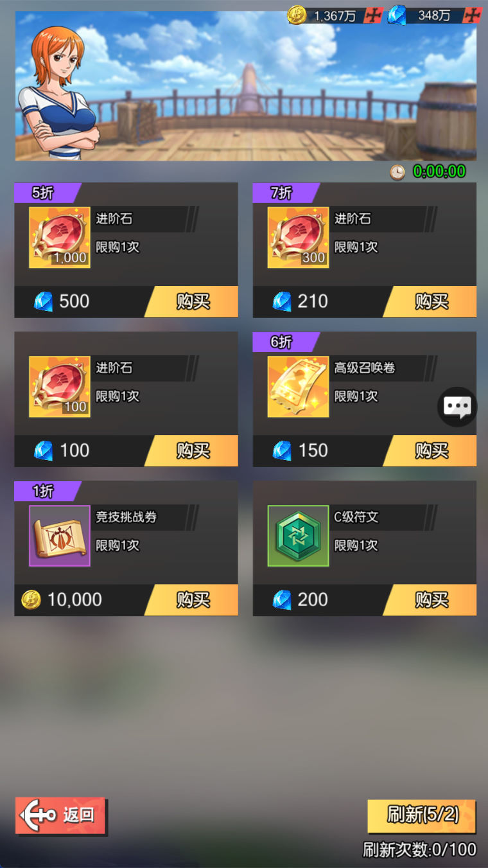This screenshot has width=488, height=868.
Task: Go back with the 返回 anchor button
Action: [x=60, y=816]
